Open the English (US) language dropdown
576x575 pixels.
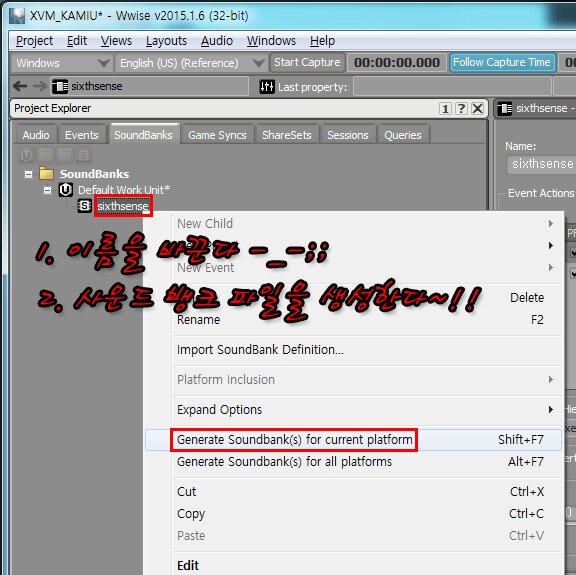pyautogui.click(x=191, y=63)
